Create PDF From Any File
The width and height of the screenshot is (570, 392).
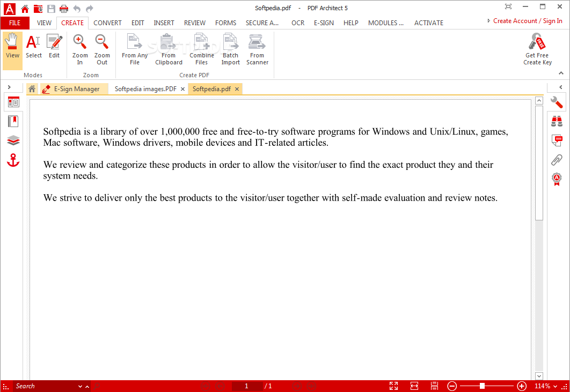coord(135,50)
